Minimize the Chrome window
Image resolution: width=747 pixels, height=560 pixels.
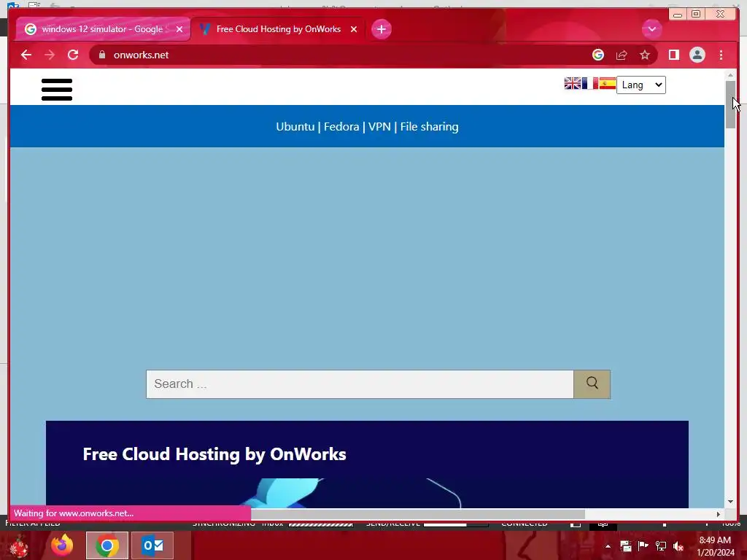click(x=677, y=15)
